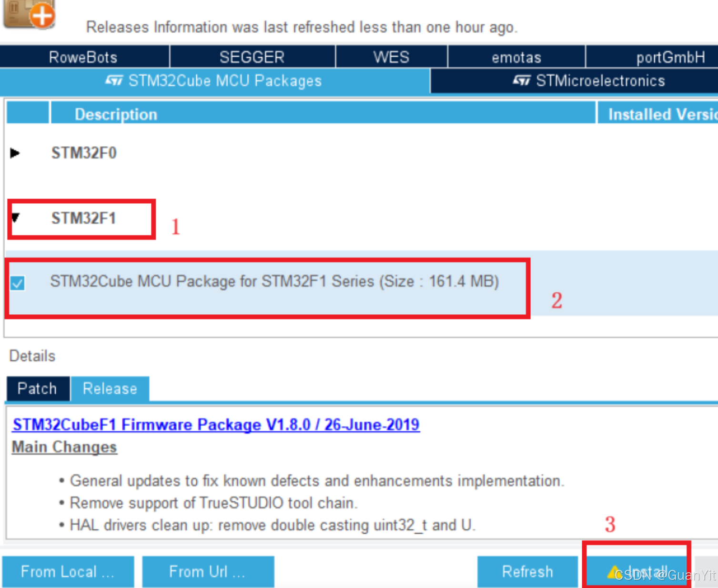Select the STM32Cube MCU Package for STM32F1 text
This screenshot has width=718, height=588.
pyautogui.click(x=274, y=281)
